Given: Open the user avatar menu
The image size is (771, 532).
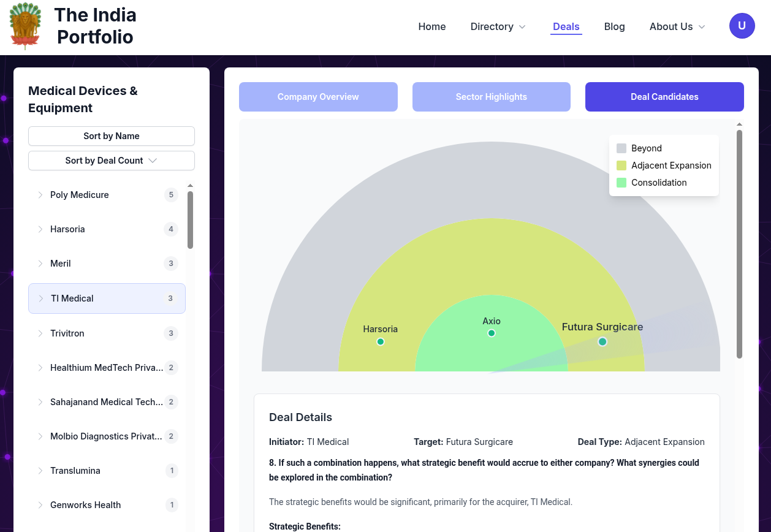Looking at the screenshot, I should (x=742, y=26).
